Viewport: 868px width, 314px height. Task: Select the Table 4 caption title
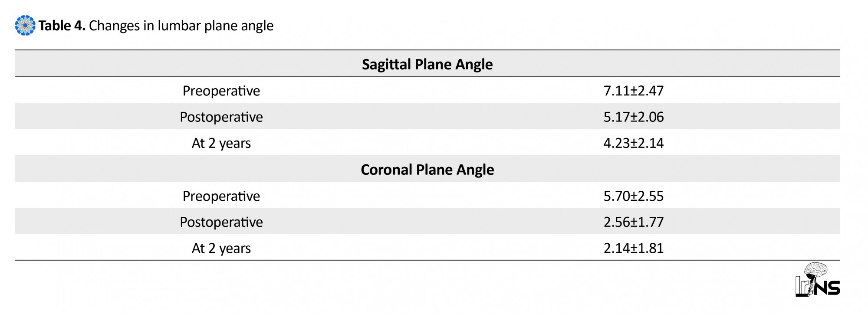(156, 26)
